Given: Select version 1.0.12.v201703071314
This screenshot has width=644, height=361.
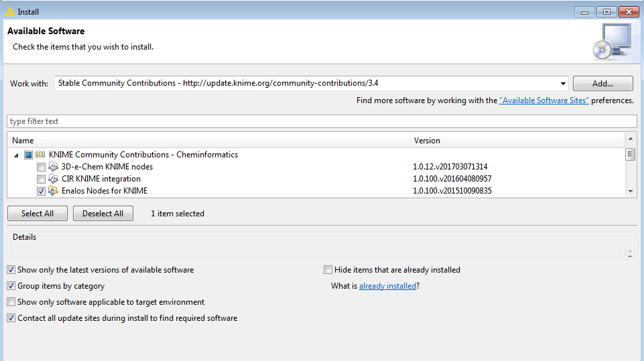Looking at the screenshot, I should (450, 167).
